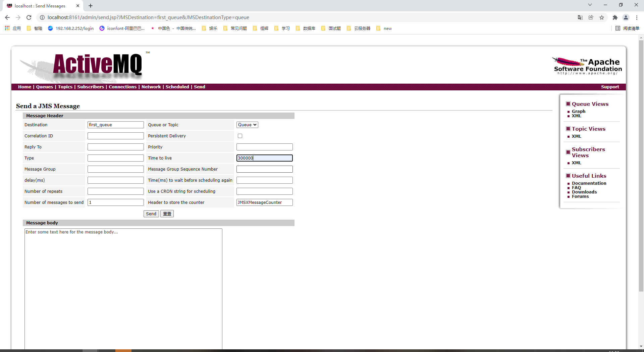Open the Documentation link under Useful Links
Image resolution: width=644 pixels, height=352 pixels.
coord(589,183)
